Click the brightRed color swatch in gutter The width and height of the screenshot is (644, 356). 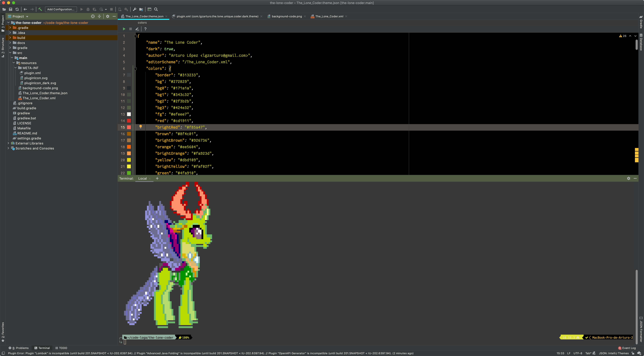[129, 127]
